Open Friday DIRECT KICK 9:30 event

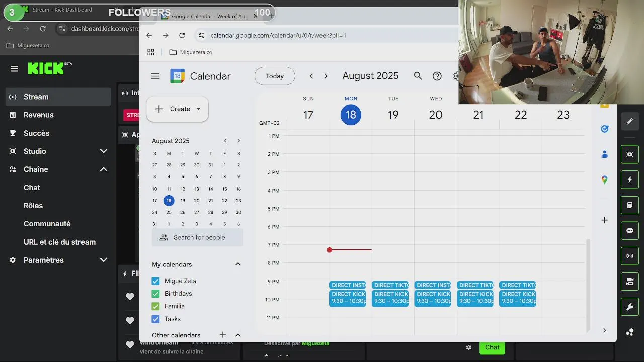coord(517,298)
